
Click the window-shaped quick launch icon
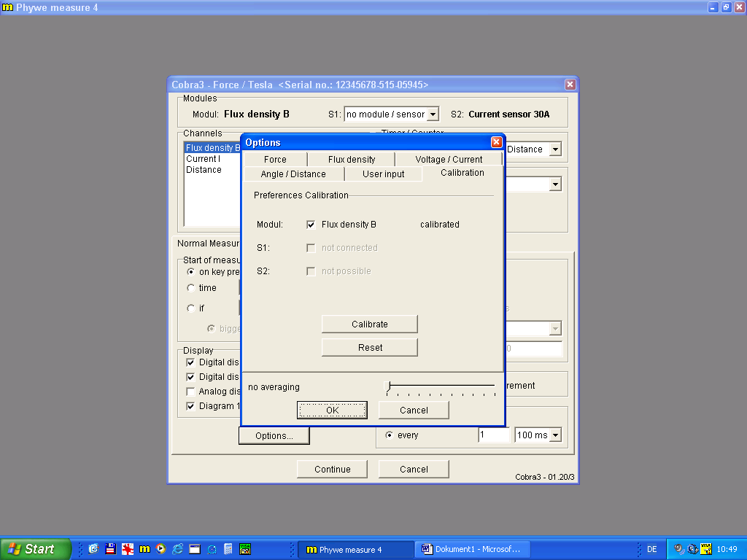[x=195, y=549]
